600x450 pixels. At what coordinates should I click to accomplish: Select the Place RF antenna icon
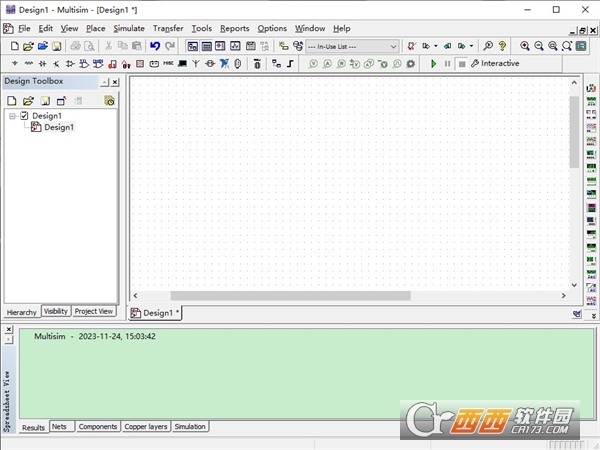point(196,64)
